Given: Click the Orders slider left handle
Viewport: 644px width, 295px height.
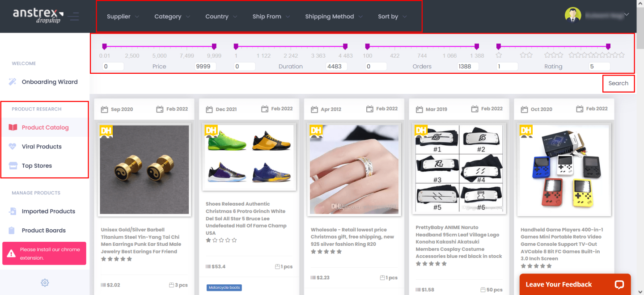Looking at the screenshot, I should click(367, 46).
